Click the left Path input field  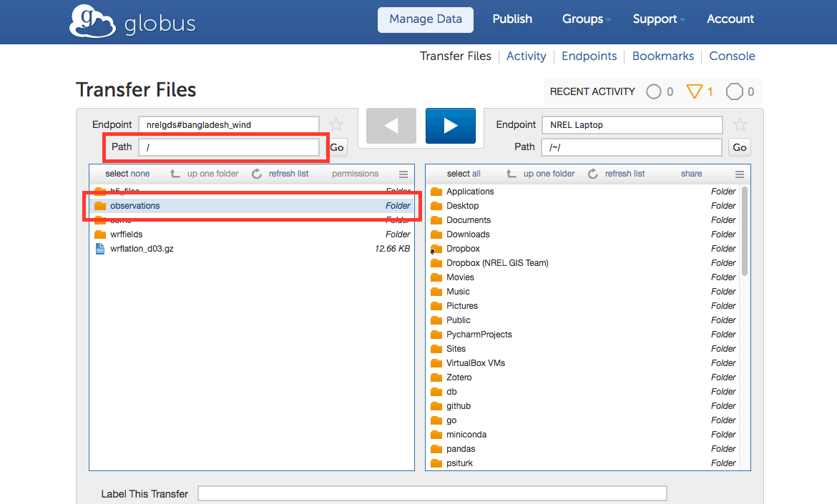(x=229, y=147)
